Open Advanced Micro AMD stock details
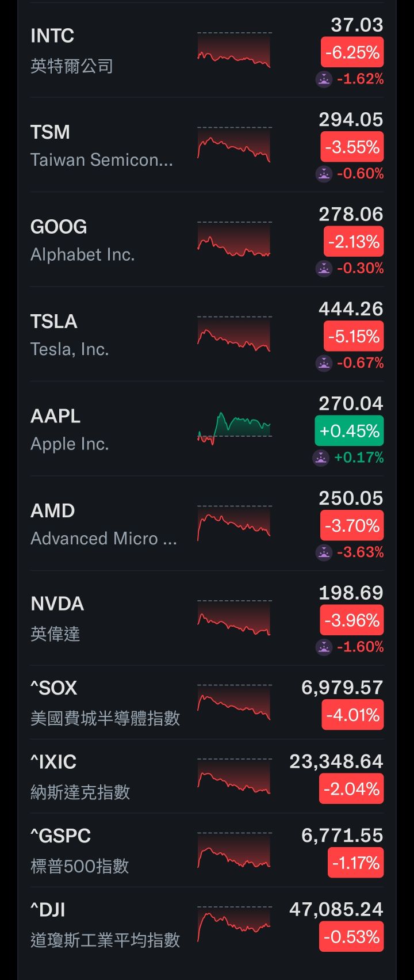Screen dimensions: 414x980 point(103,524)
